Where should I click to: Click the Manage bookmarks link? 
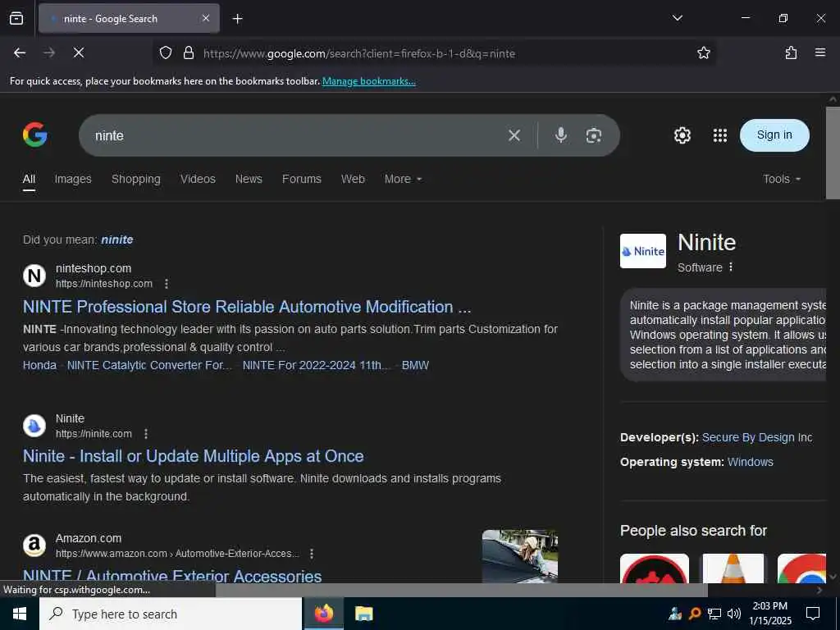(x=368, y=81)
